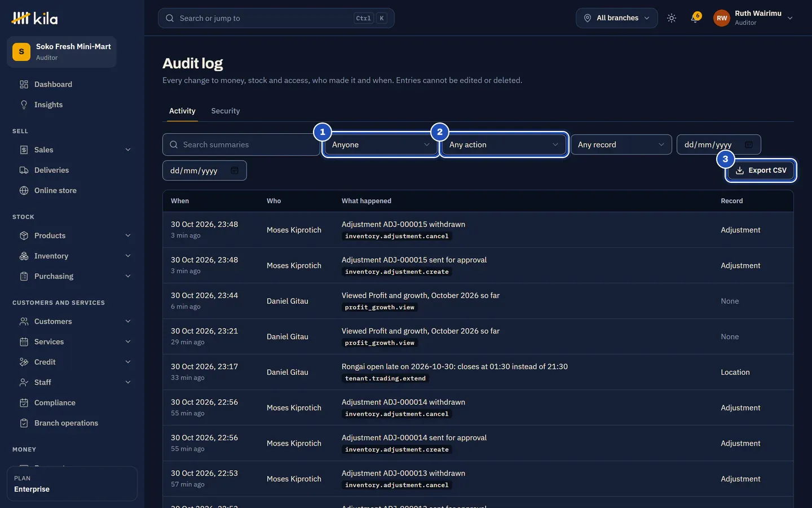The image size is (812, 508).
Task: Open Branch operations
Action: (72, 423)
